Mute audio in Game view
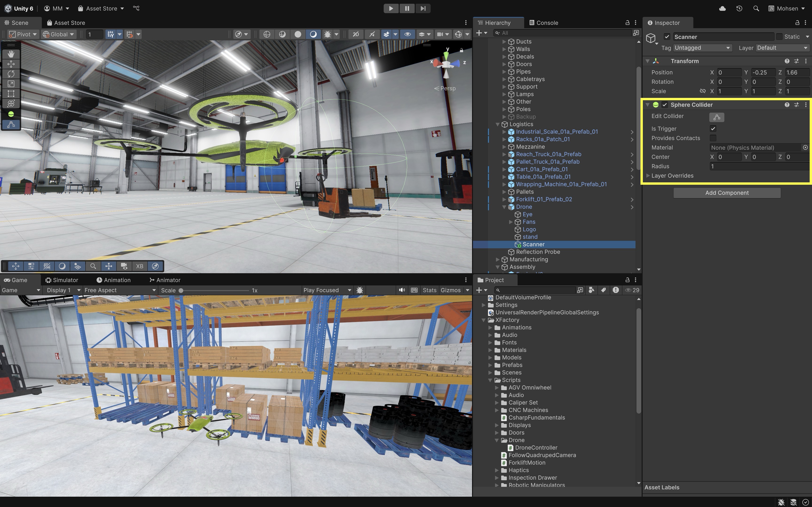The width and height of the screenshot is (812, 507). tap(402, 290)
